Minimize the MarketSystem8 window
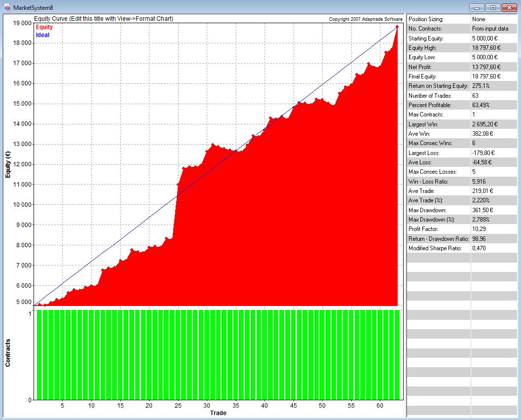Image resolution: width=521 pixels, height=420 pixels. (477, 7)
